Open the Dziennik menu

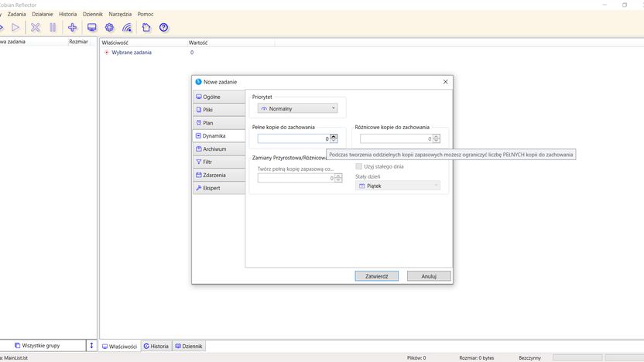click(92, 14)
